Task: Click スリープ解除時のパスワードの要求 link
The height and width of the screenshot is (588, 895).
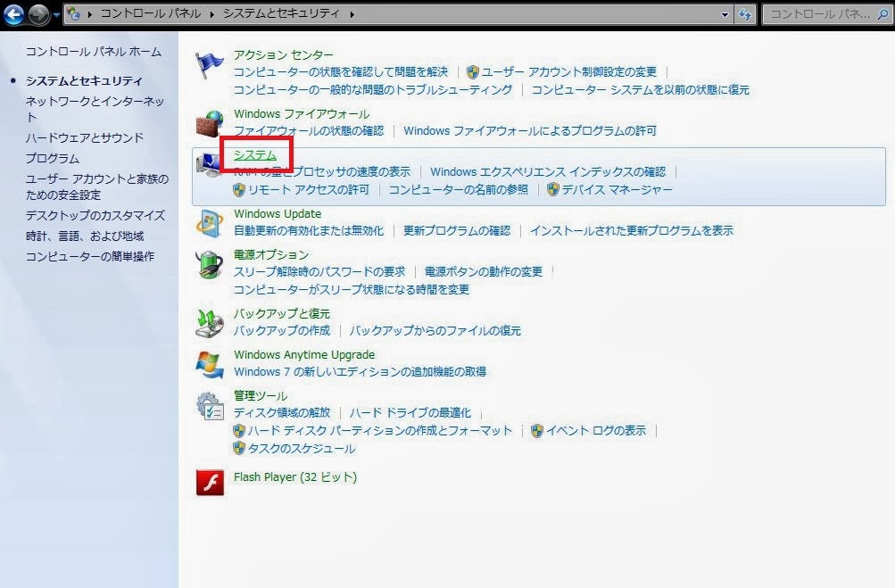Action: point(319,272)
